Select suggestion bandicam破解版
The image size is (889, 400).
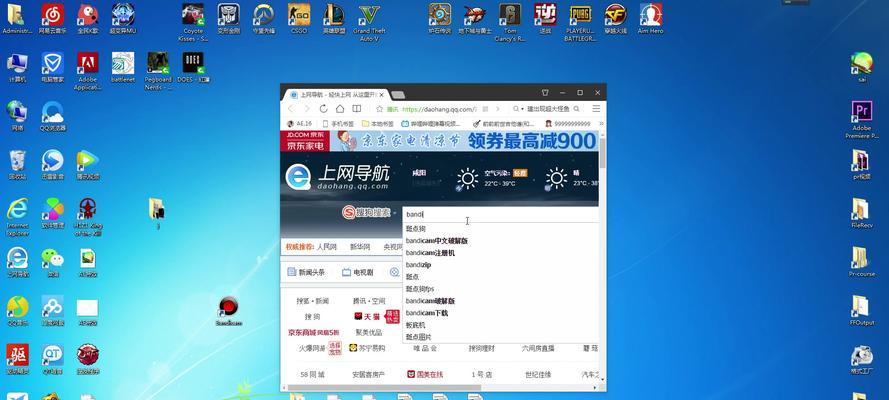pos(430,301)
